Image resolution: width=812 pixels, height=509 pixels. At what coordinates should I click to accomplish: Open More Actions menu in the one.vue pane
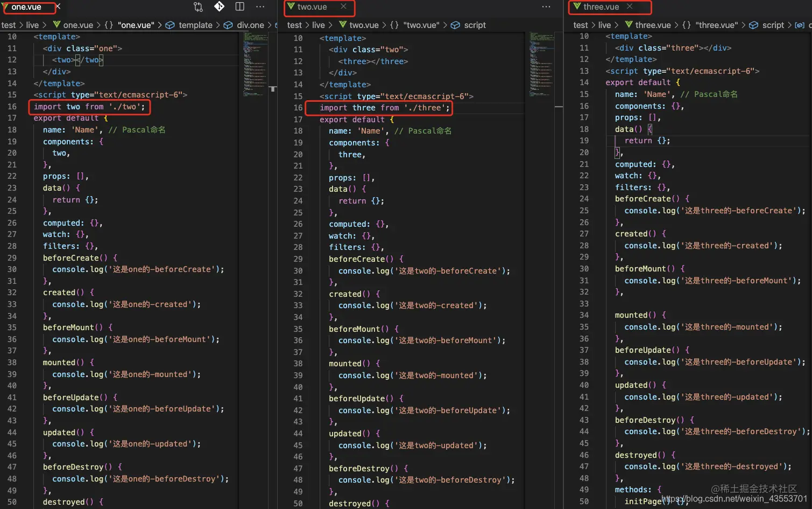(x=260, y=7)
